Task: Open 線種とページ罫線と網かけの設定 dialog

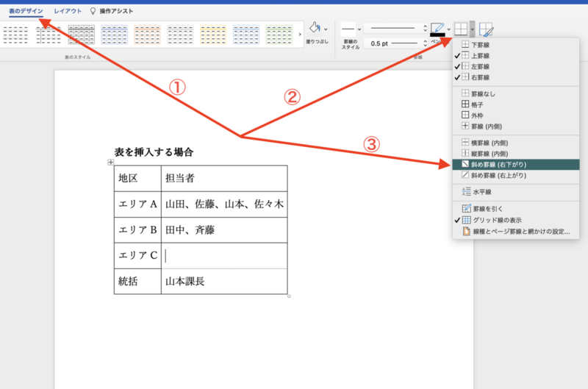Action: (x=516, y=232)
